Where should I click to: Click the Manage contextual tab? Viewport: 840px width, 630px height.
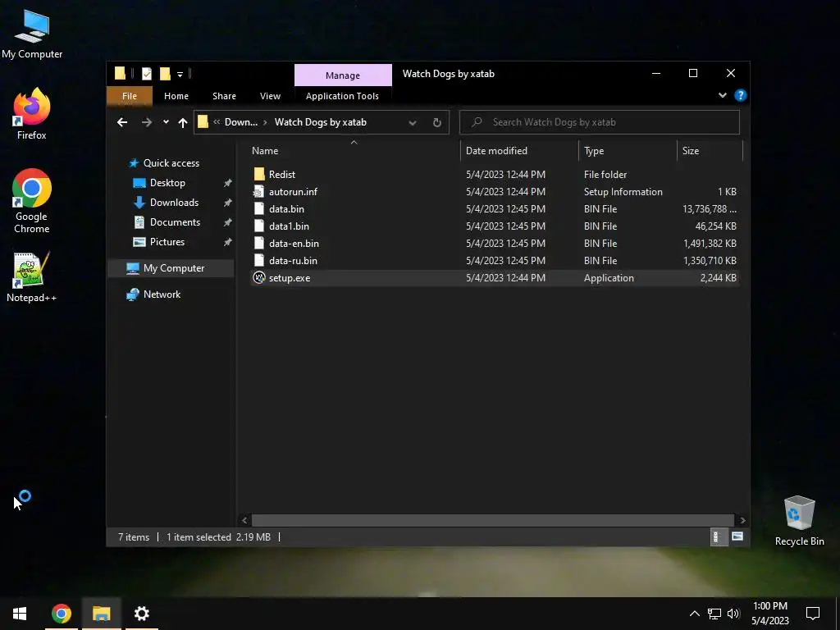point(343,75)
